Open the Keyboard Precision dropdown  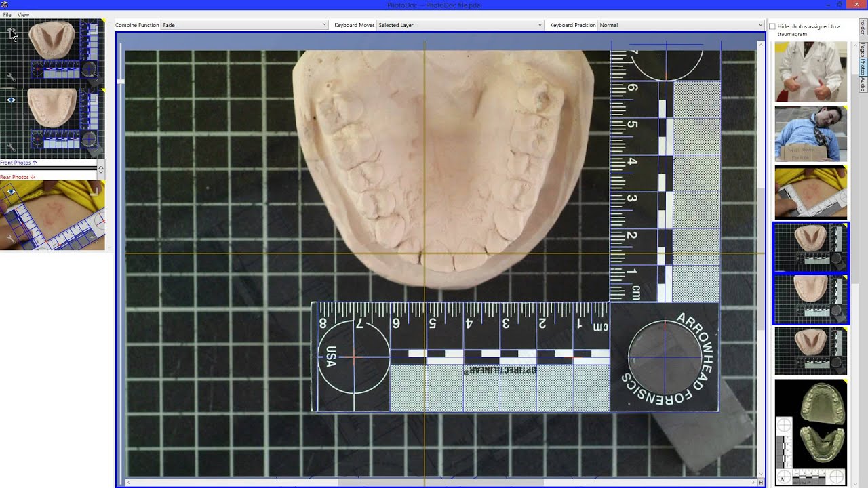click(x=681, y=25)
